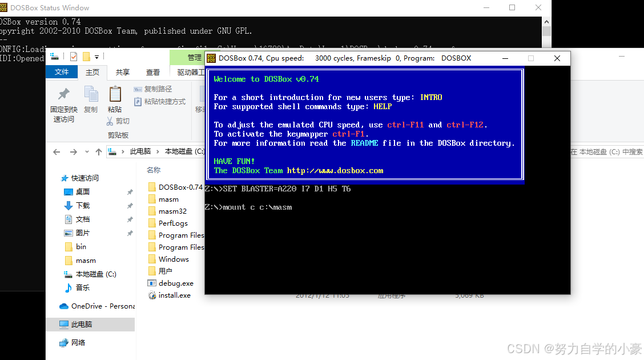Open the File (文件) tab in Explorer
Viewport: 644px width, 360px height.
[62, 72]
